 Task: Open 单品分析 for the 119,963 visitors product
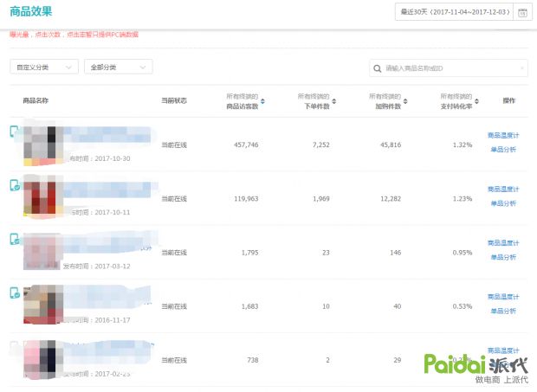pos(503,203)
